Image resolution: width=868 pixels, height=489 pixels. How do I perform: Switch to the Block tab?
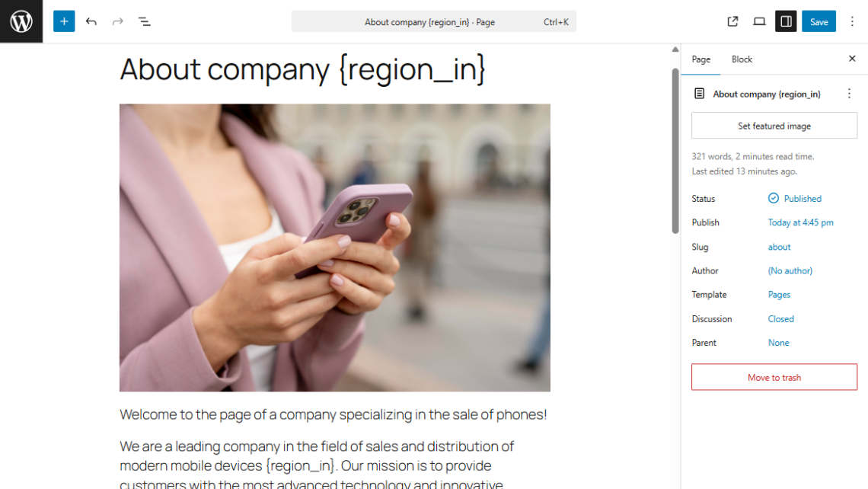click(x=742, y=59)
